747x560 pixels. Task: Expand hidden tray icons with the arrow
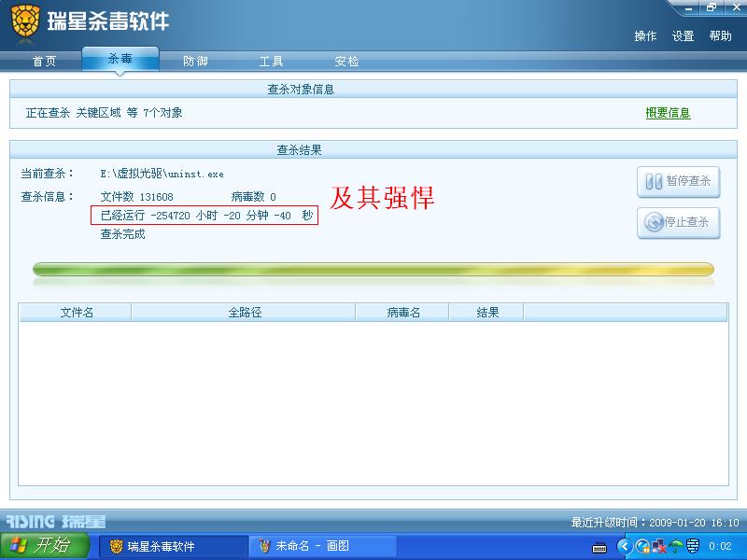click(625, 546)
